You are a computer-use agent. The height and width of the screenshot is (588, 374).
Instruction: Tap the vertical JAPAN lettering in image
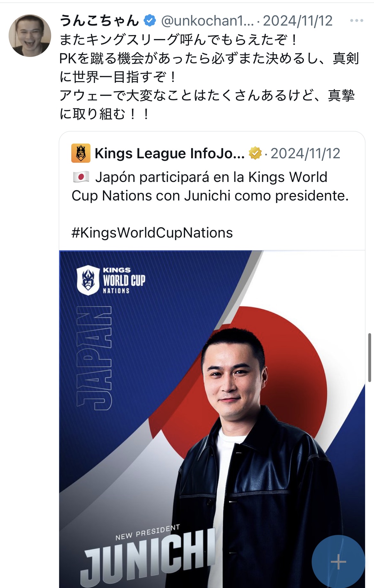94,358
